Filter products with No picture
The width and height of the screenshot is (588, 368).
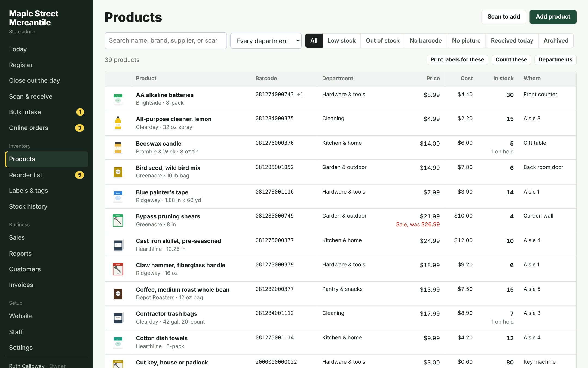coord(466,41)
